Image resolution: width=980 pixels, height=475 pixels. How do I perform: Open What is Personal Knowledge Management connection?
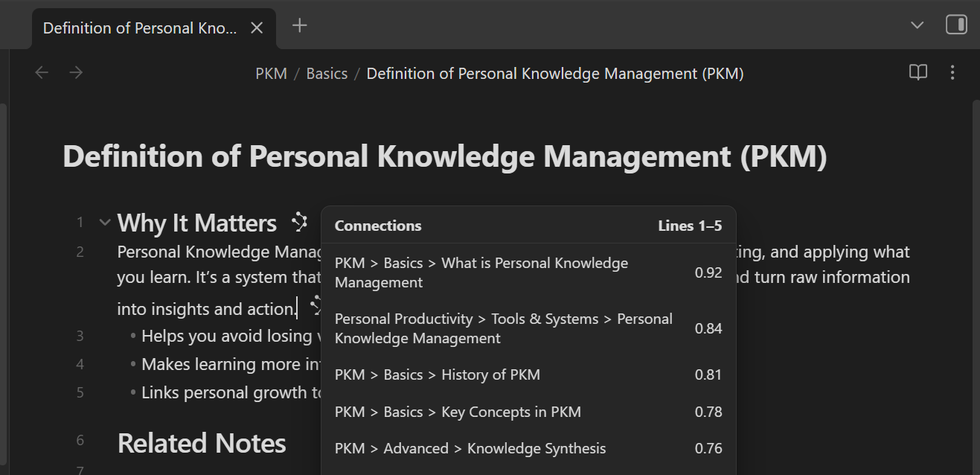point(481,272)
